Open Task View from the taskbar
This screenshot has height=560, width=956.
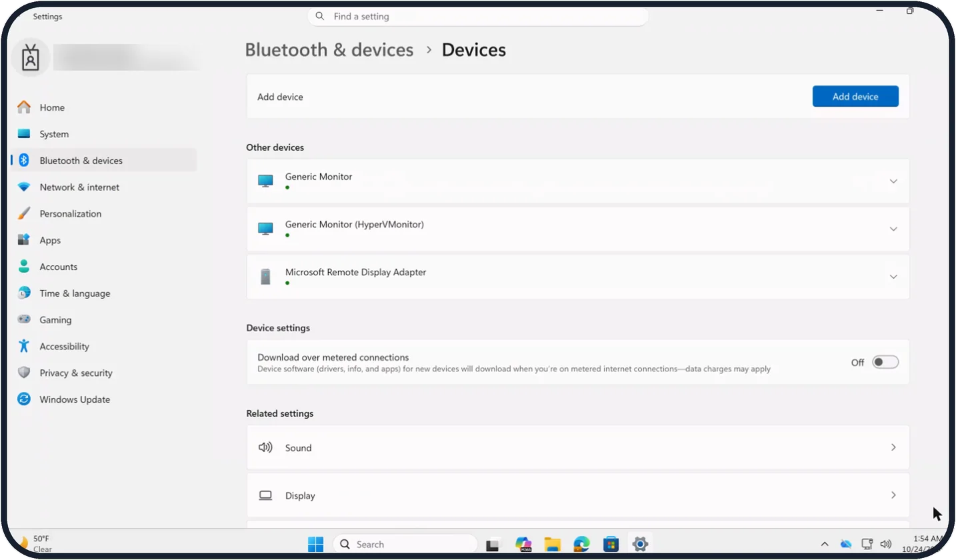493,544
